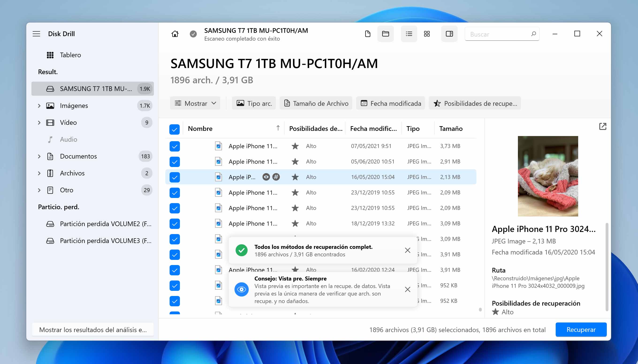Image resolution: width=638 pixels, height=364 pixels.
Task: Select the list view layout icon
Action: point(409,34)
